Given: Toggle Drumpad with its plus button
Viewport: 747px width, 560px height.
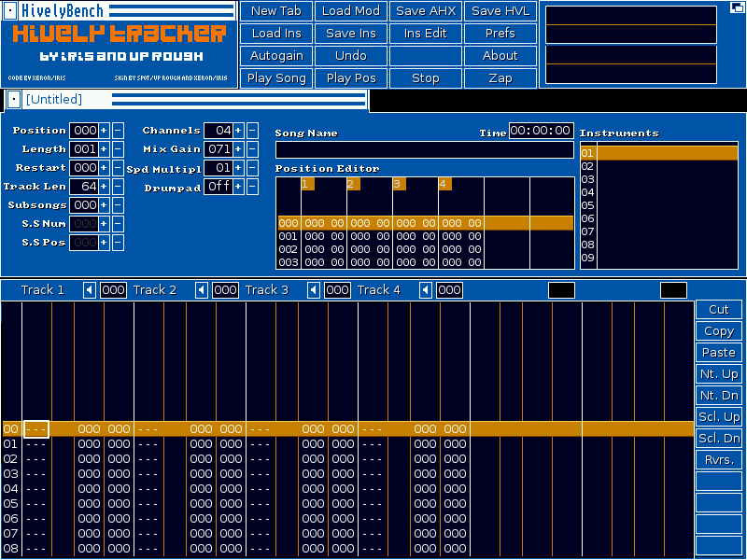Looking at the screenshot, I should pyautogui.click(x=238, y=187).
